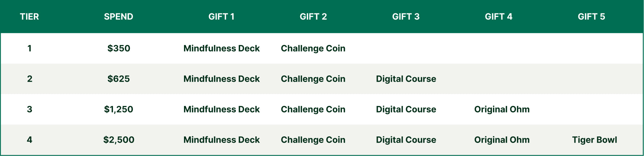Click the SPEND column header
644x156 pixels.
pyautogui.click(x=118, y=17)
